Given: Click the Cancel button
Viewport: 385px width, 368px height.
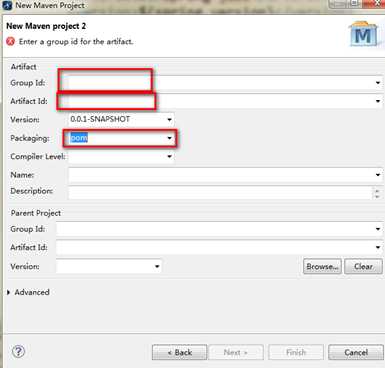Looking at the screenshot, I should coord(356,352).
